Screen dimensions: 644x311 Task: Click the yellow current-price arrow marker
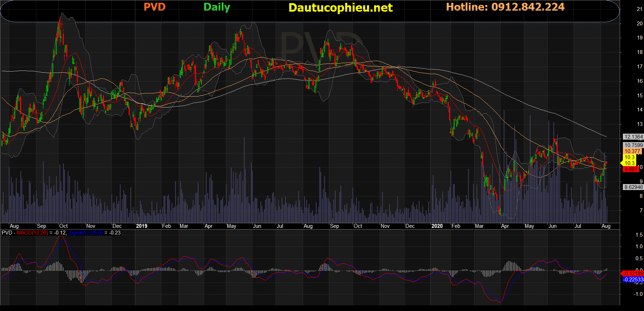tap(622, 163)
